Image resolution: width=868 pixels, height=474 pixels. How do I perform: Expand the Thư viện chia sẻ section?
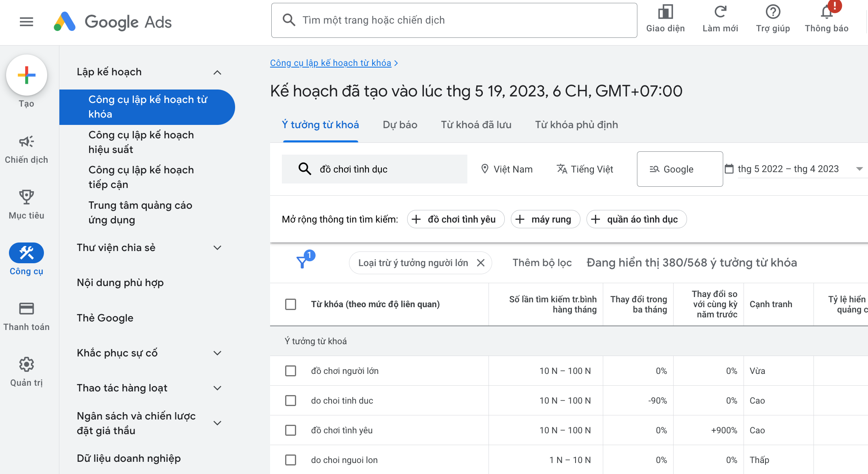click(217, 248)
